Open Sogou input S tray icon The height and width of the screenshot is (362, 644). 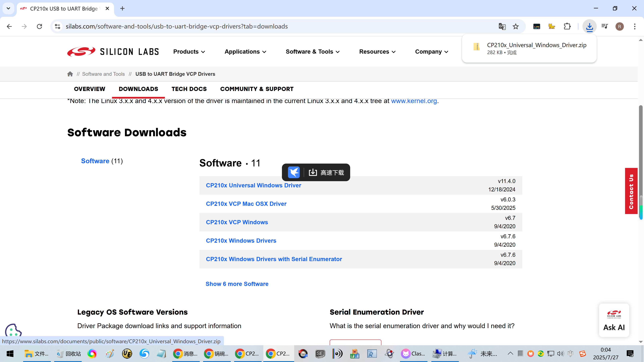pyautogui.click(x=582, y=353)
